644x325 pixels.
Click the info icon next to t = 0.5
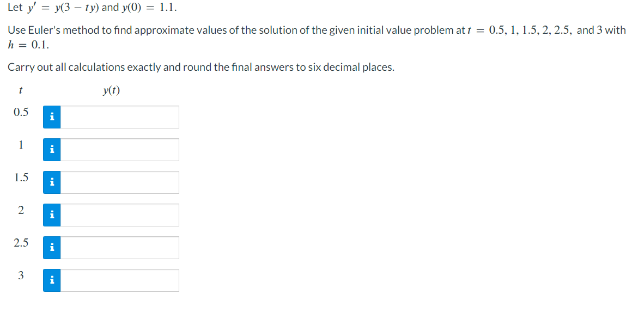[x=52, y=116]
